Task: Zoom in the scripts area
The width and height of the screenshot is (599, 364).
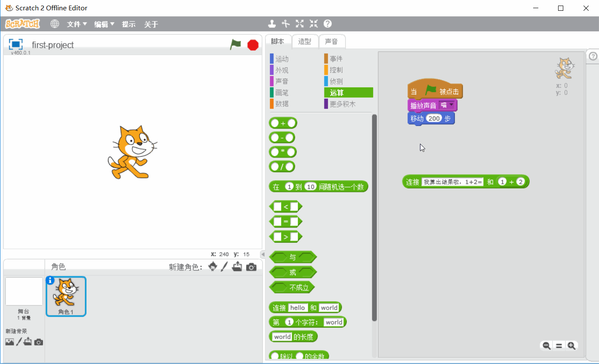Action: pyautogui.click(x=571, y=345)
